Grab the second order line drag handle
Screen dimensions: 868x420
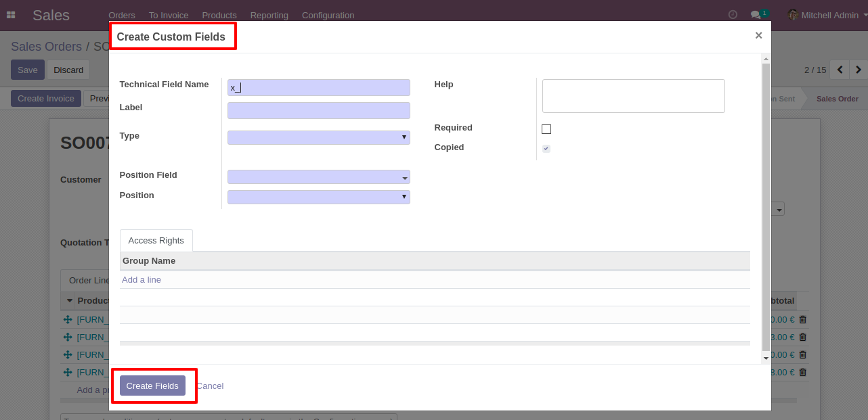[68, 337]
